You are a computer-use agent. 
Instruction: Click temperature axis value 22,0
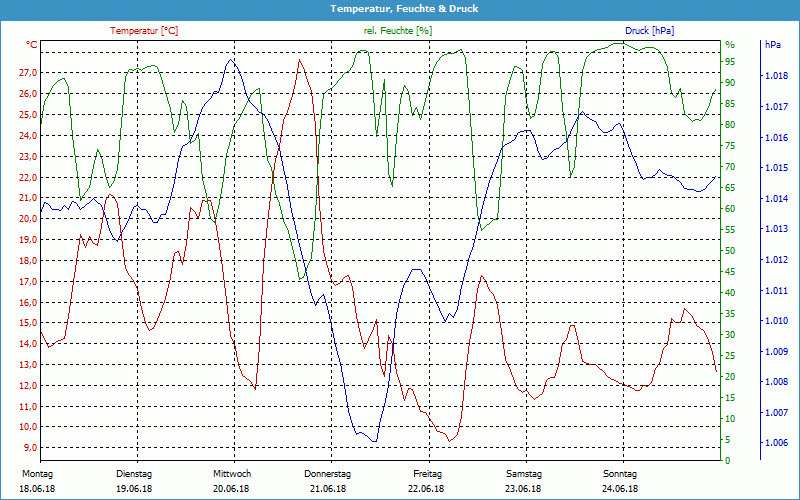click(28, 178)
